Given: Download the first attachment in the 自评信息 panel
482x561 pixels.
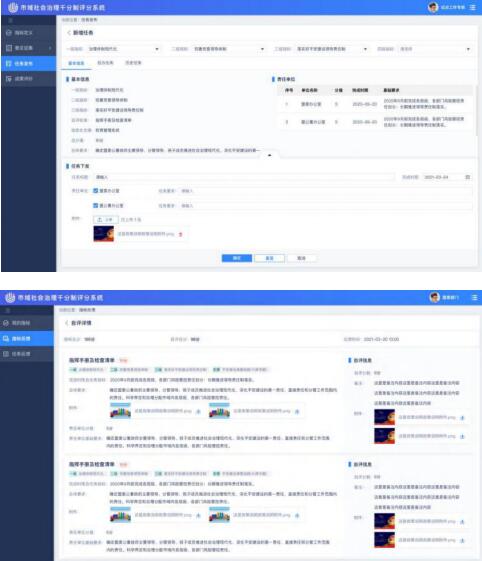Looking at the screenshot, I should (462, 418).
